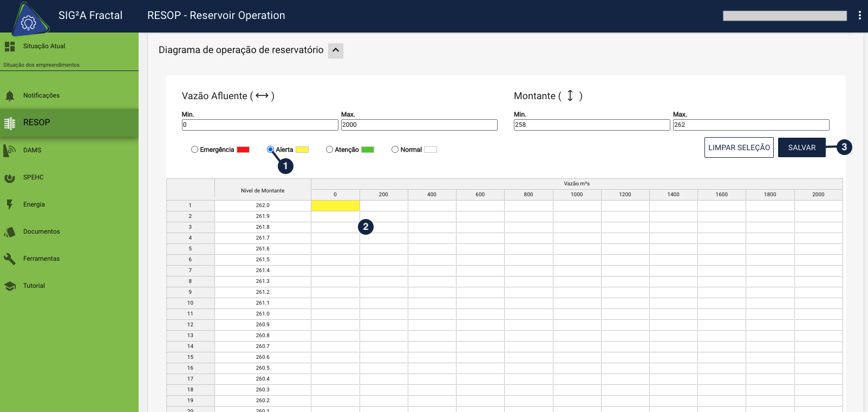Click the SPEHC sidebar icon
This screenshot has width=868, height=412.
(x=10, y=177)
